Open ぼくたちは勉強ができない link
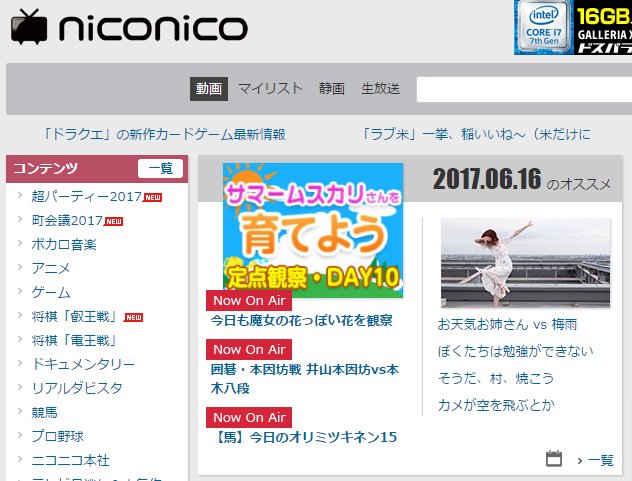632x481 pixels. pyautogui.click(x=516, y=351)
